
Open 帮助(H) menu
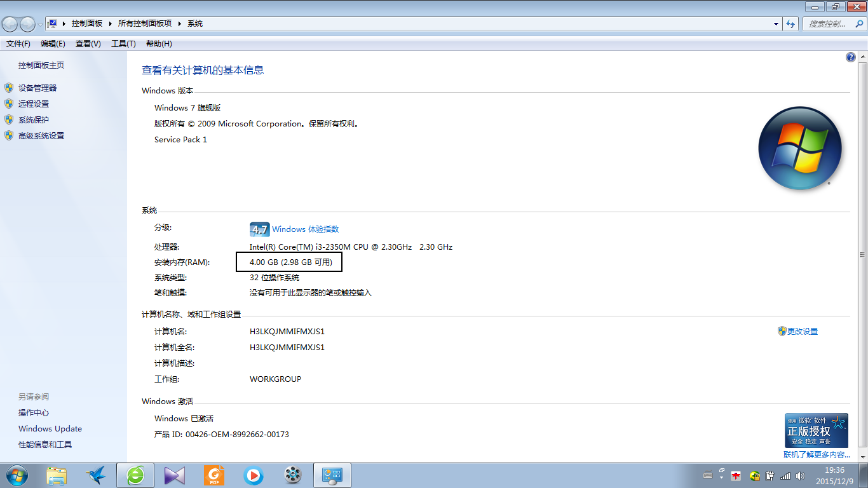(159, 43)
